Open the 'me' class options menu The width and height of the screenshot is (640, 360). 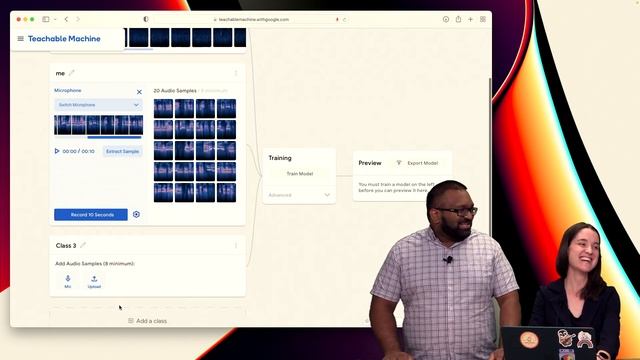click(x=236, y=73)
